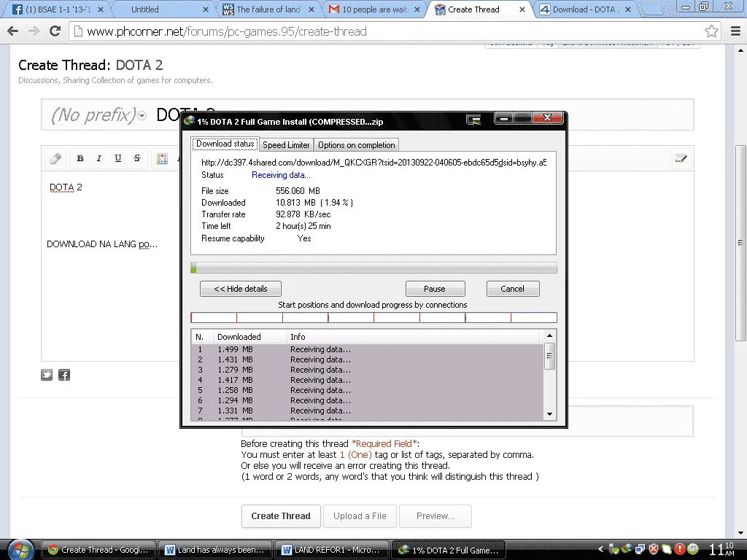The image size is (747, 560).
Task: Click the connections progress strip
Action: 373,318
